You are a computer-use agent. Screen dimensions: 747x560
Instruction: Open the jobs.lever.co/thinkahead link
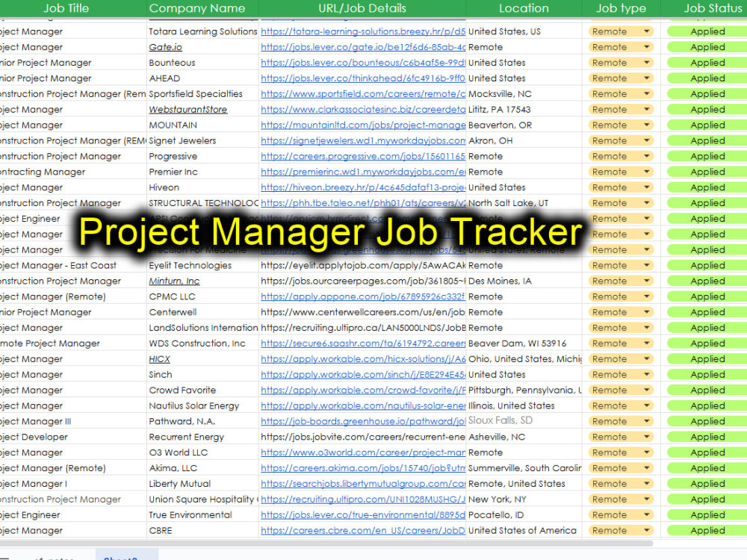363,78
